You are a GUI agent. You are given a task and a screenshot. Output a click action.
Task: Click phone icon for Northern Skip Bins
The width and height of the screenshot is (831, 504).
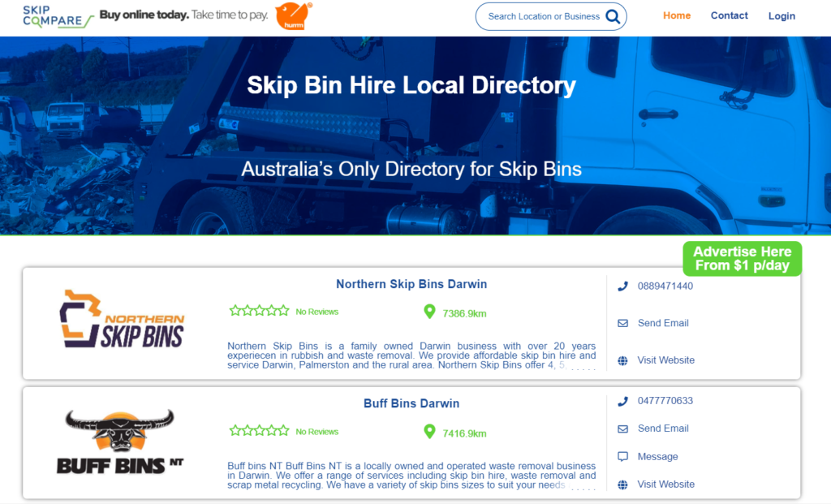pos(622,286)
